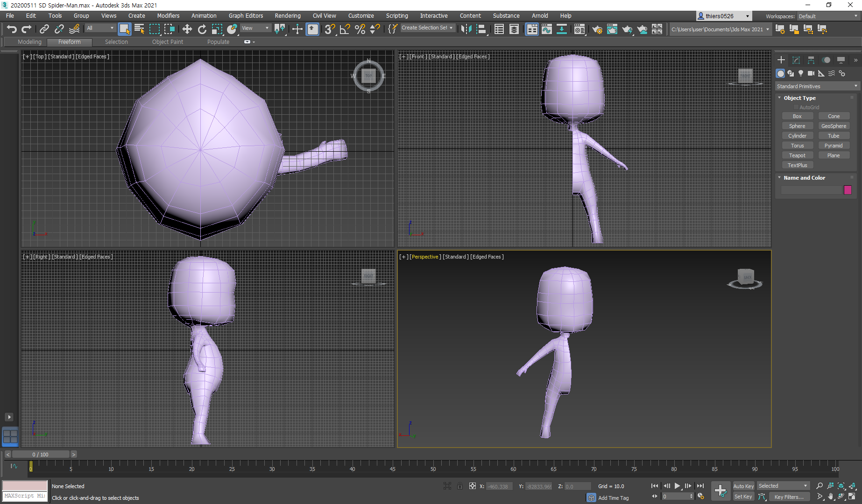Click the MAXScript listener pink output box
This screenshot has height=504, width=862.
25,486
